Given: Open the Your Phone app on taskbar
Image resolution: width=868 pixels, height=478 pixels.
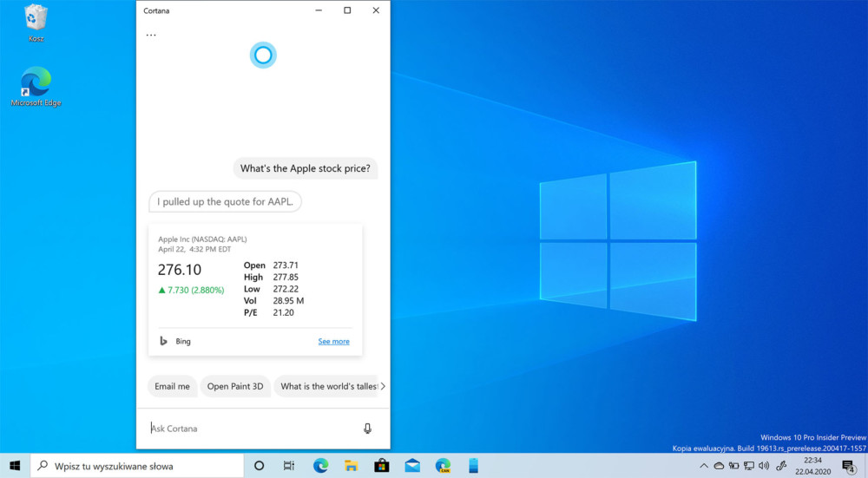Looking at the screenshot, I should 473,466.
